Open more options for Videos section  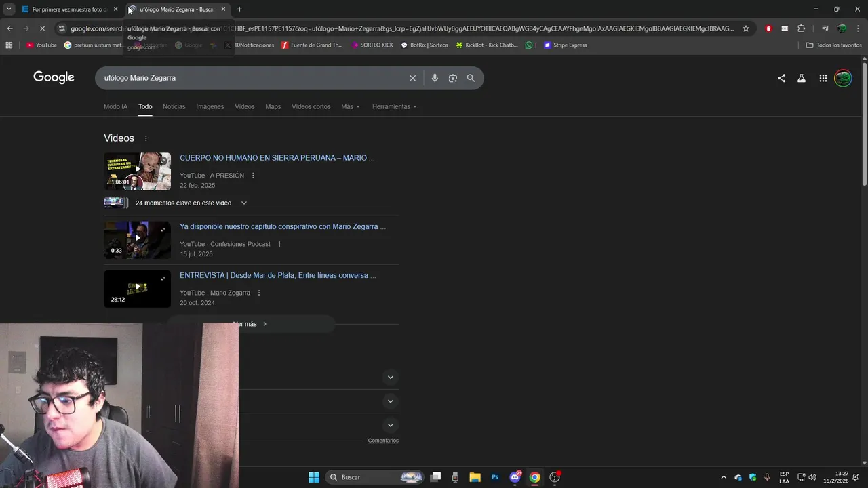coord(146,138)
